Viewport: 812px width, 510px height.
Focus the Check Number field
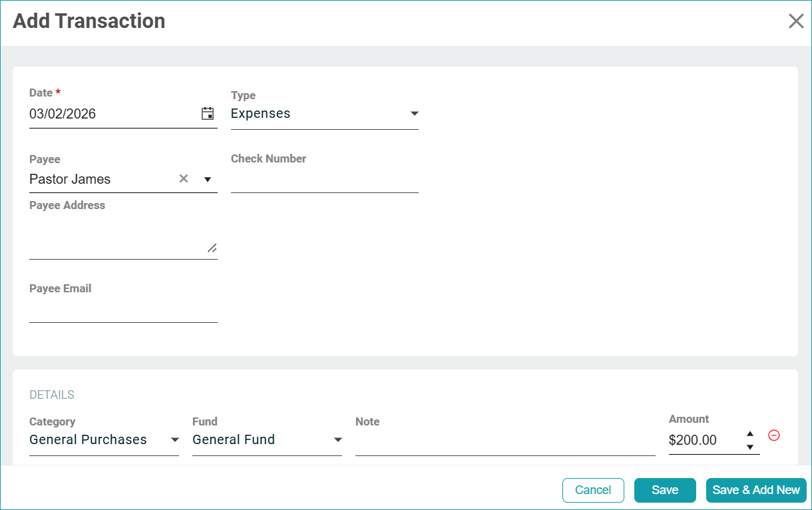click(324, 180)
